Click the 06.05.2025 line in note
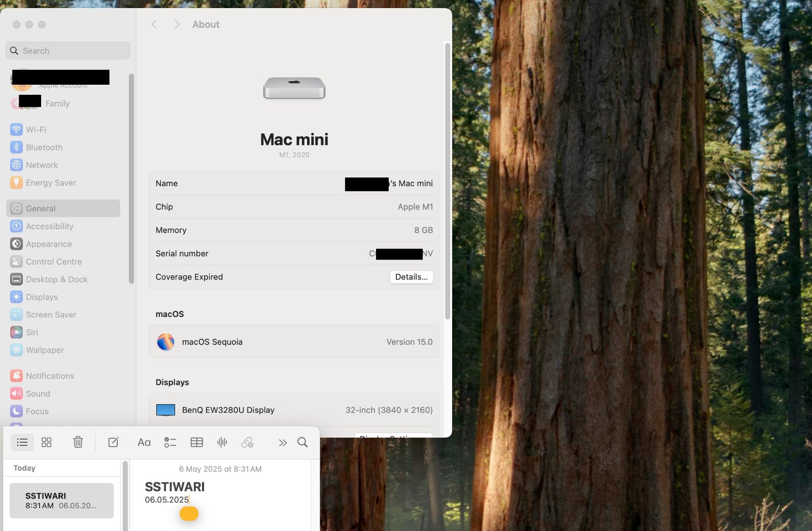Screen dimensions: 812x531 (x=167, y=500)
